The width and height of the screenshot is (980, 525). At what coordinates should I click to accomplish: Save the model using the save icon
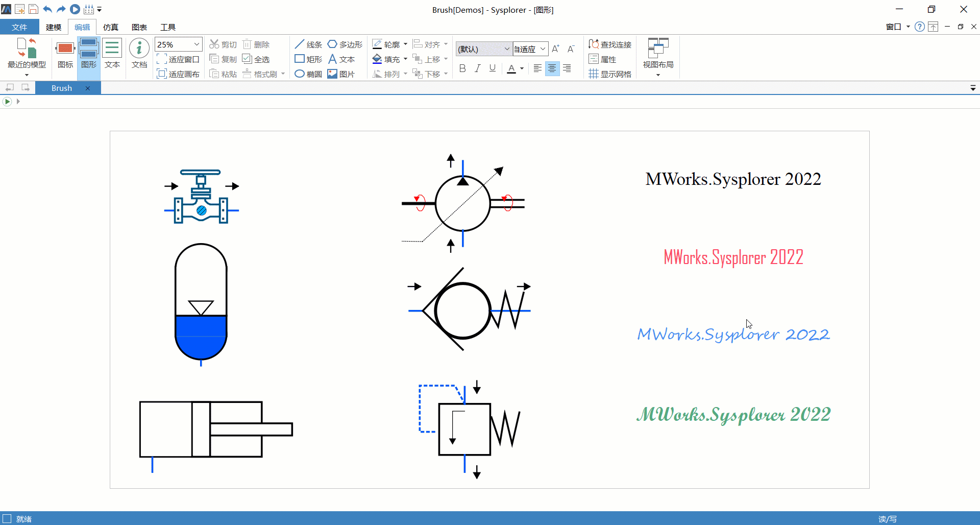(x=33, y=9)
